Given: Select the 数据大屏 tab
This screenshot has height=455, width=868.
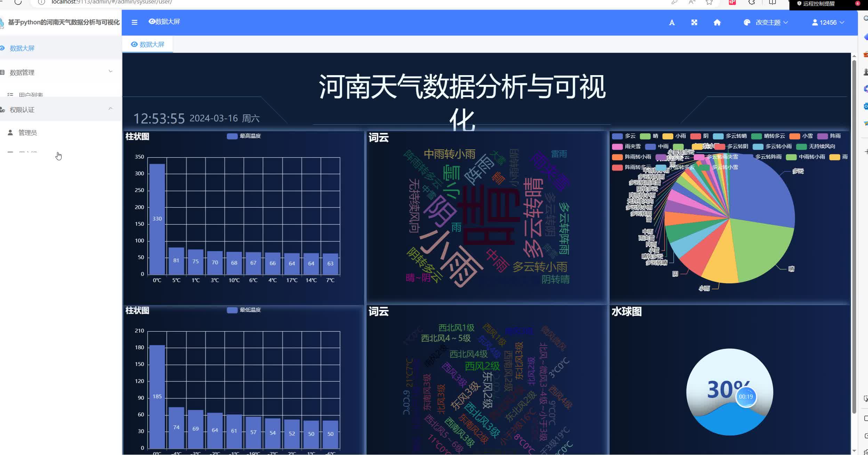Looking at the screenshot, I should (x=148, y=45).
